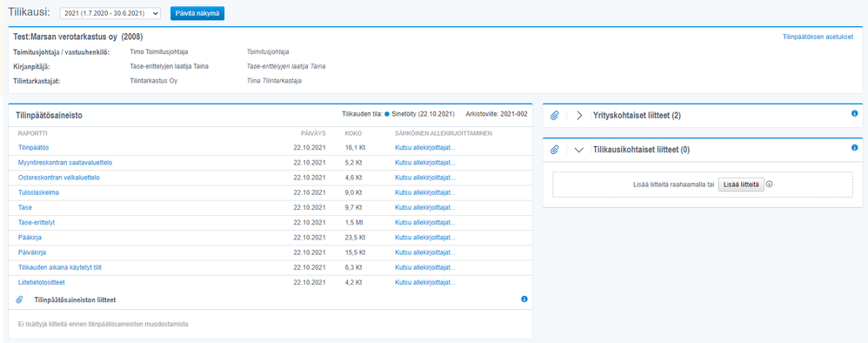This screenshot has height=343, width=868.
Task: Click the Tilintarkastus Oy auditor name
Action: coord(153,81)
